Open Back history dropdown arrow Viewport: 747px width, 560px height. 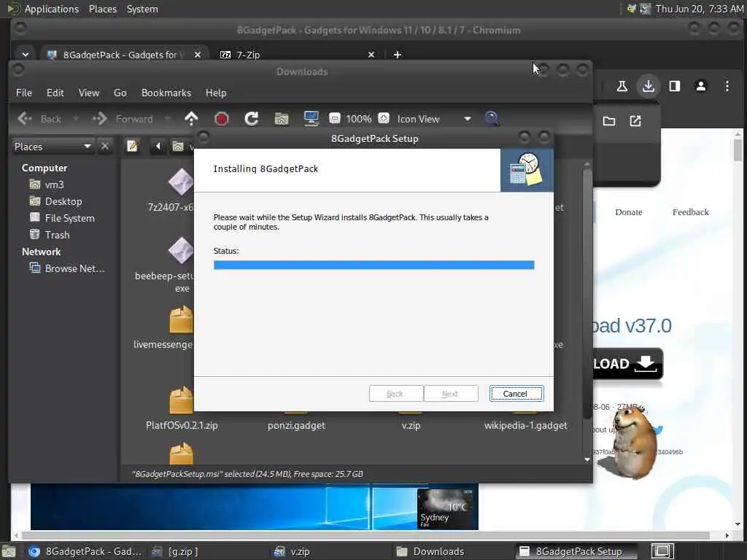pos(76,119)
